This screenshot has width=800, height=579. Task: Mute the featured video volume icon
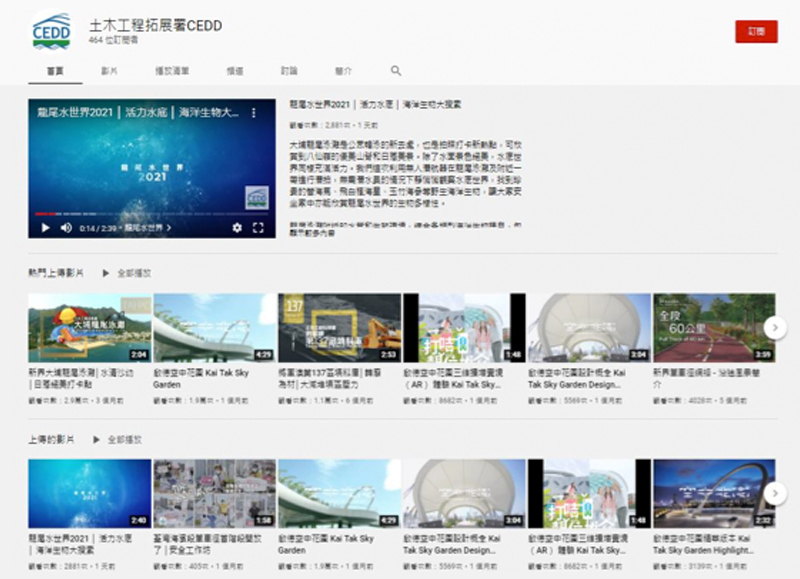(x=66, y=228)
